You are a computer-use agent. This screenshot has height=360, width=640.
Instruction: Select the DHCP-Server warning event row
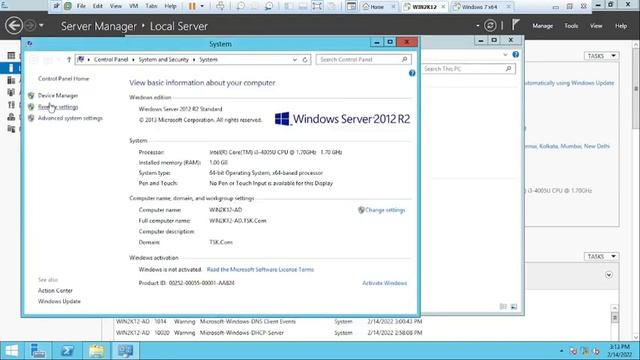tap(269, 333)
